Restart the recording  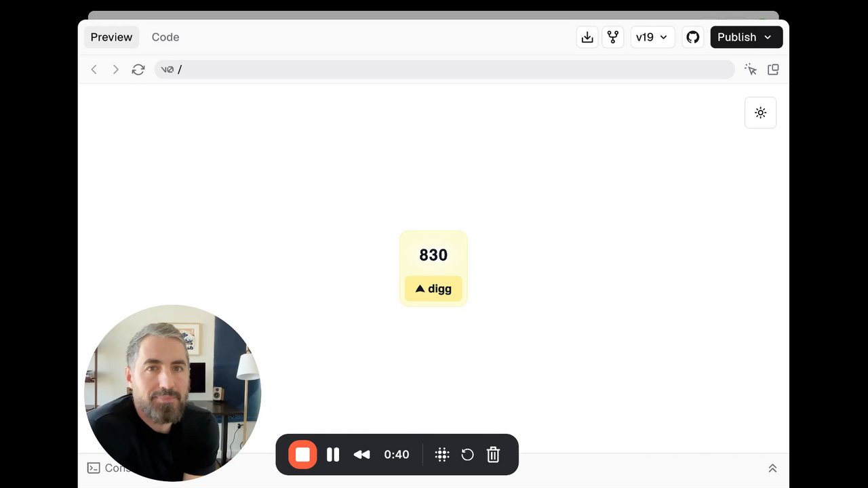click(x=467, y=454)
